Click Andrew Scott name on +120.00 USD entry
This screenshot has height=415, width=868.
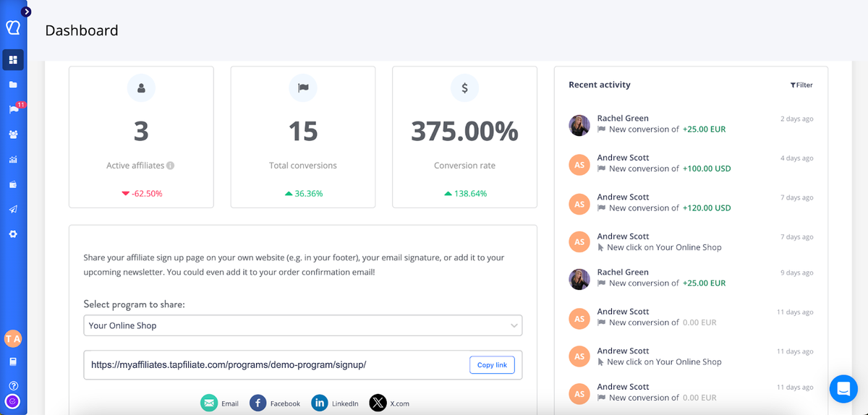[623, 197]
